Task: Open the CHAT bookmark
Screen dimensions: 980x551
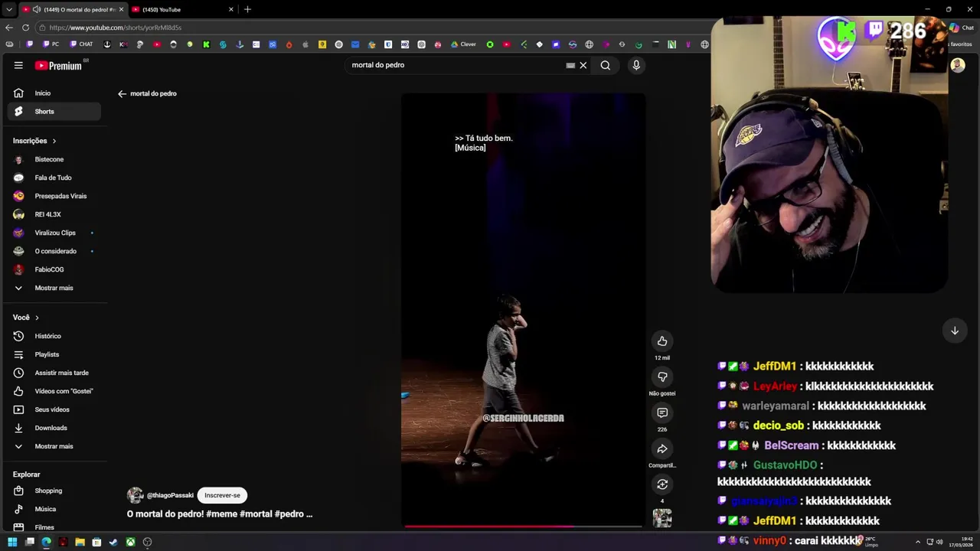Action: coord(81,44)
